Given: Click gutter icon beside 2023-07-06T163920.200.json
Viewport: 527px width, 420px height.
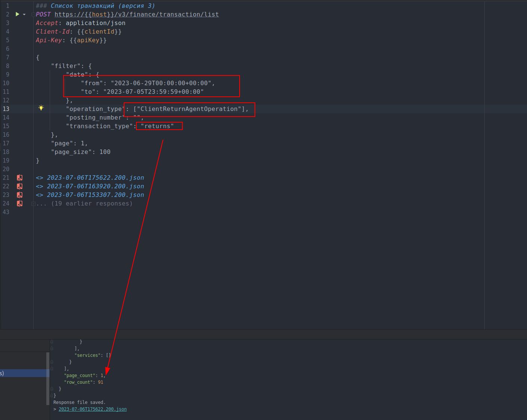Looking at the screenshot, I should 19,186.
